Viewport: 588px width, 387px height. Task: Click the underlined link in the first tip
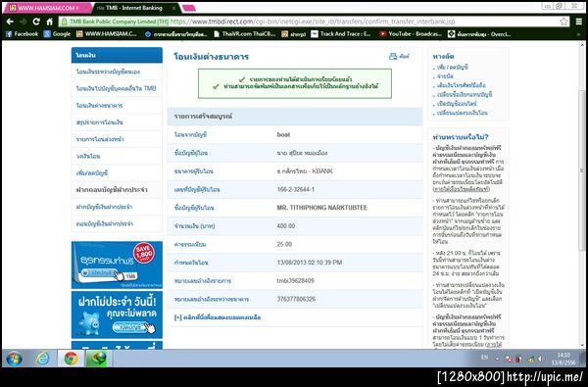[x=462, y=189]
